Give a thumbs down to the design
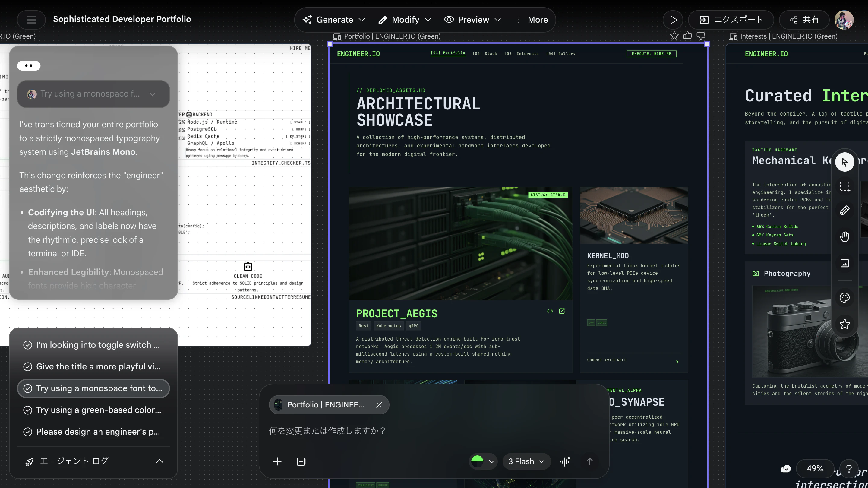This screenshot has width=868, height=488. [701, 36]
